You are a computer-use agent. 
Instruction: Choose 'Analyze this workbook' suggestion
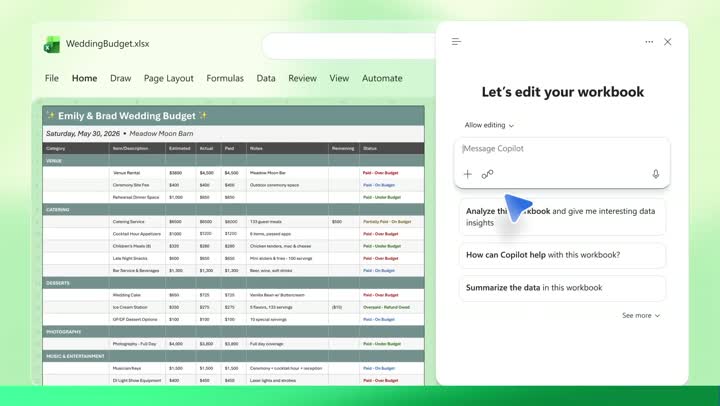click(x=562, y=217)
